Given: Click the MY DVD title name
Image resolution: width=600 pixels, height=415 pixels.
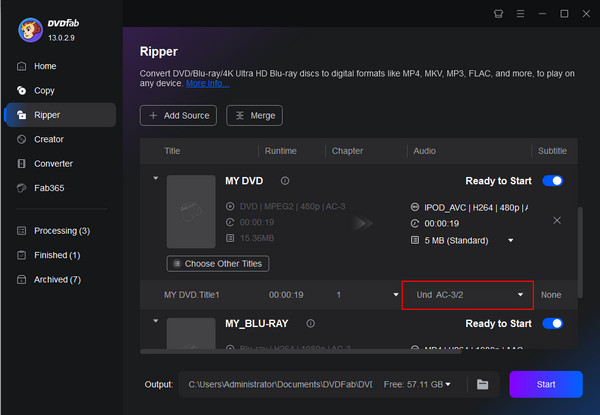Looking at the screenshot, I should point(244,181).
